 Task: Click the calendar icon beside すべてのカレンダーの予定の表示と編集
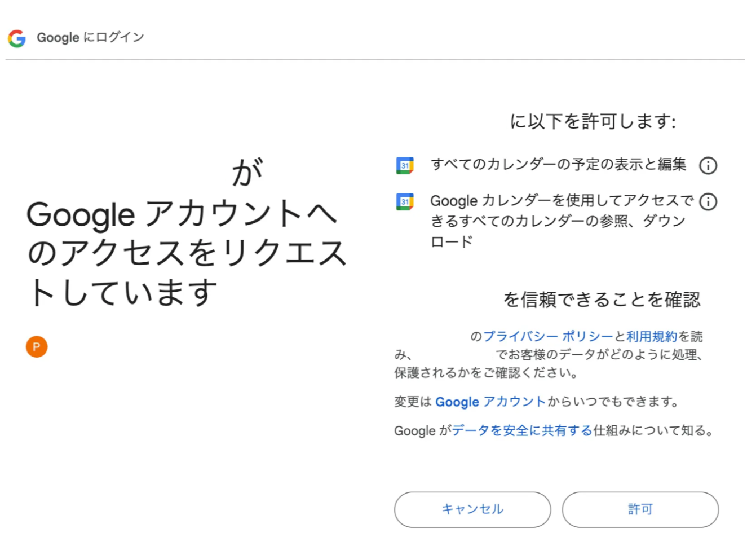coord(405,165)
